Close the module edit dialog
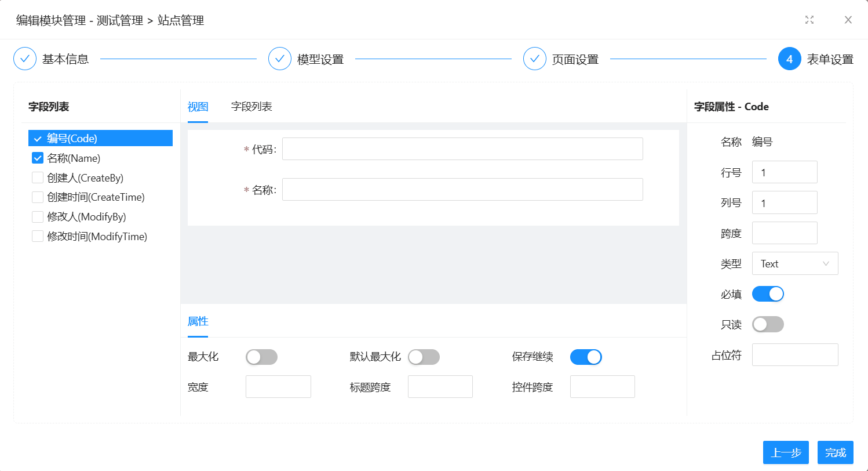 [x=848, y=20]
